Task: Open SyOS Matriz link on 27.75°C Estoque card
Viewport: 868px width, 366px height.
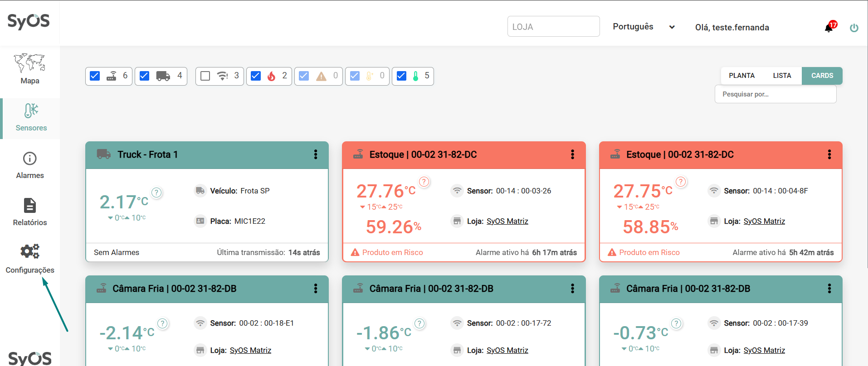Action: coord(764,221)
